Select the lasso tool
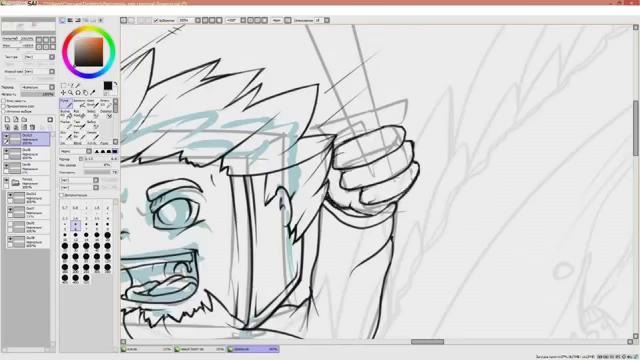This screenshot has width=640, height=360. point(71,86)
